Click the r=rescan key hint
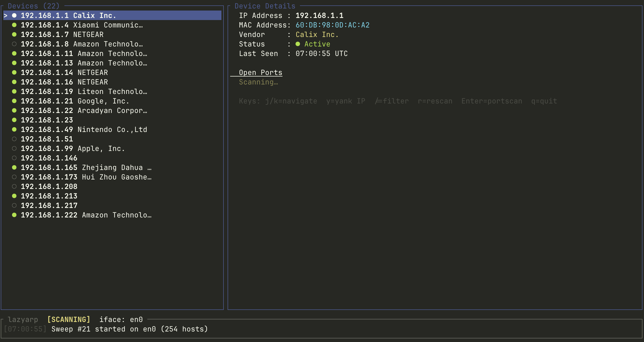644x342 pixels. (435, 101)
